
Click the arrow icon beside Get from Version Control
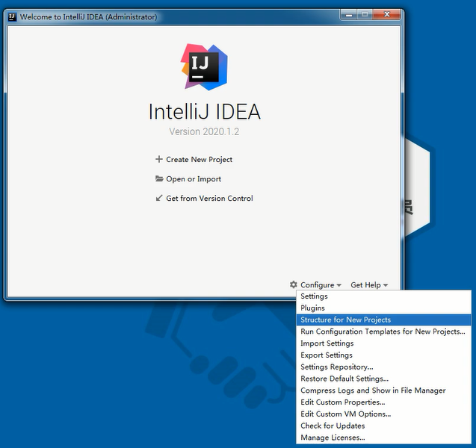pyautogui.click(x=159, y=198)
